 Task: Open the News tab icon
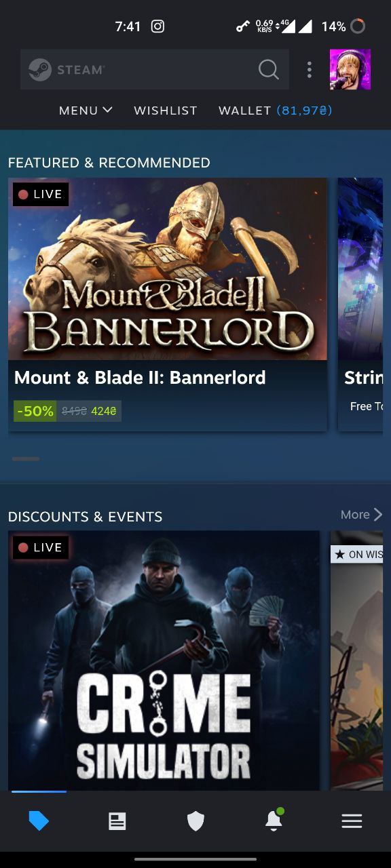point(117,821)
